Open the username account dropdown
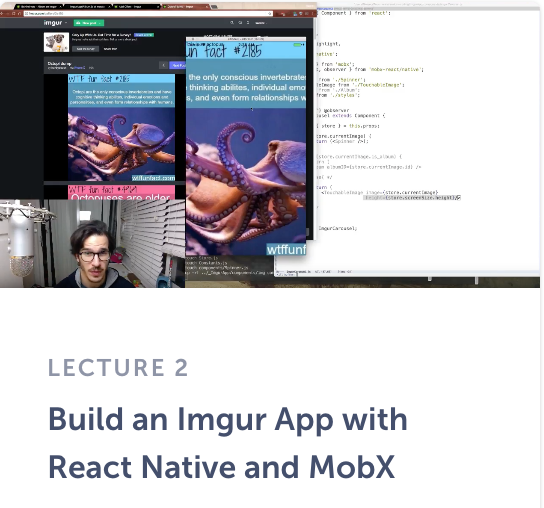The image size is (544, 508). (x=261, y=23)
